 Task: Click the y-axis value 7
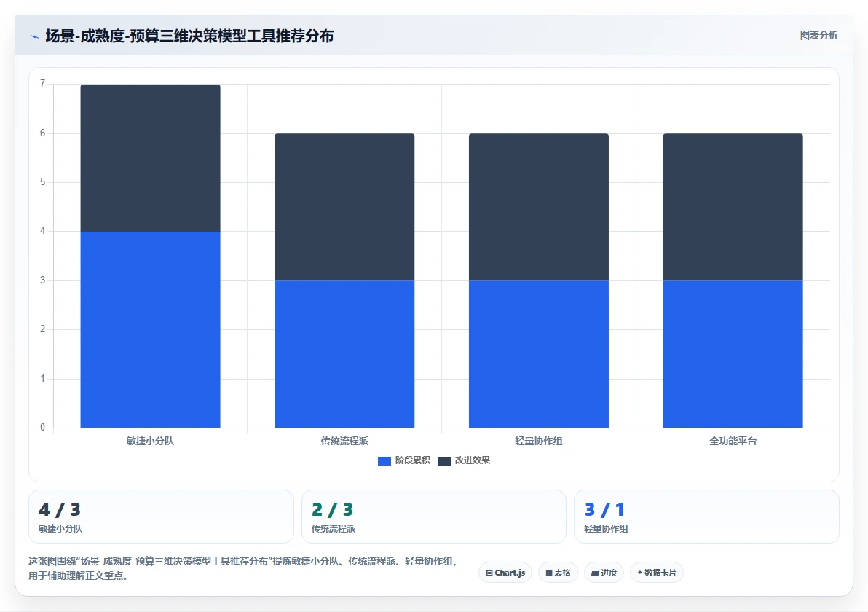(43, 84)
